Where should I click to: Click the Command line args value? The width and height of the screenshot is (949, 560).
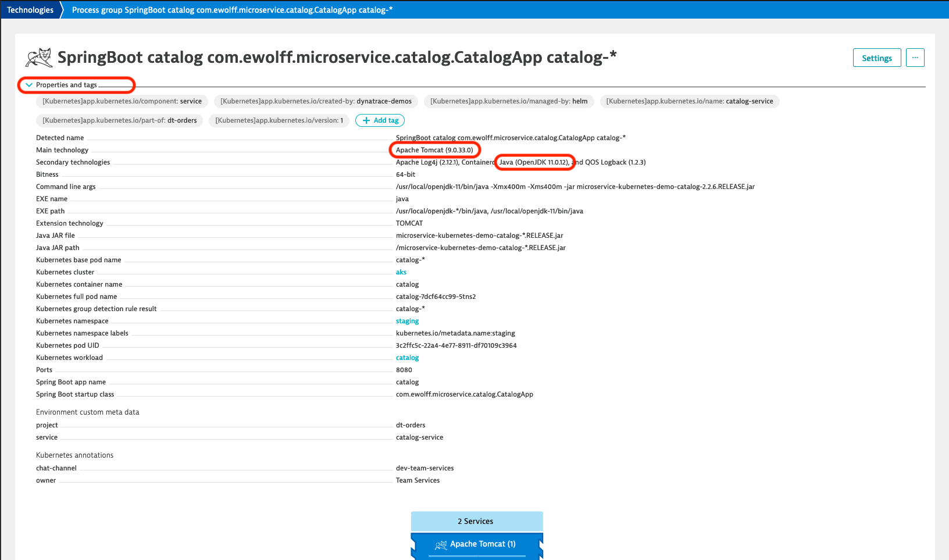[575, 187]
